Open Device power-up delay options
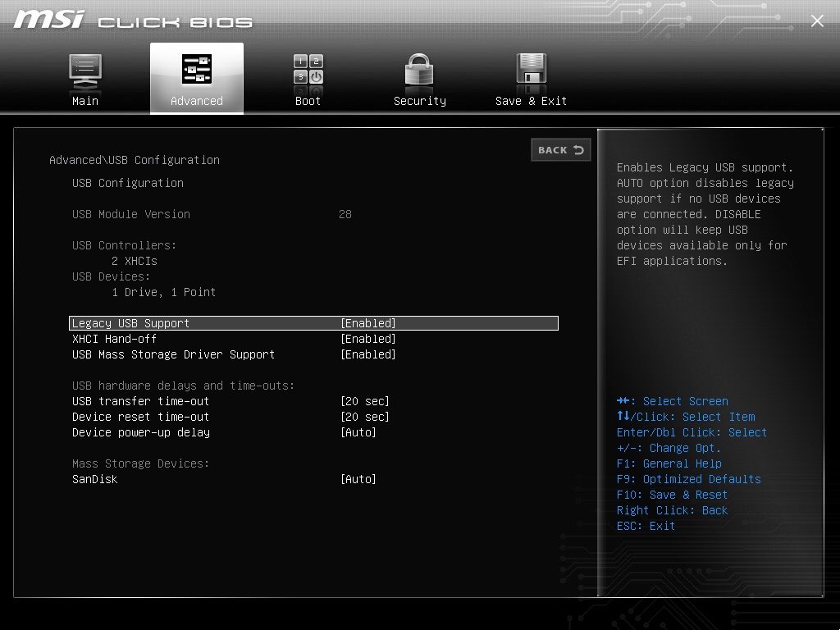 click(358, 432)
